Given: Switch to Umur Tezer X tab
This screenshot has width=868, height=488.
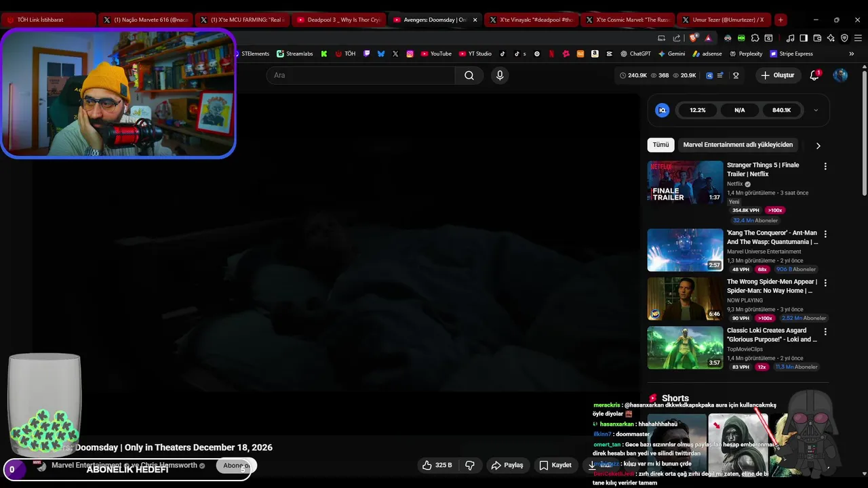Looking at the screenshot, I should point(724,20).
